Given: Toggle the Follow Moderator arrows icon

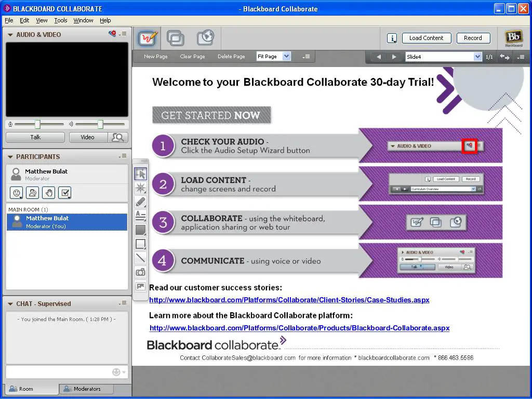Looking at the screenshot, I should point(504,57).
